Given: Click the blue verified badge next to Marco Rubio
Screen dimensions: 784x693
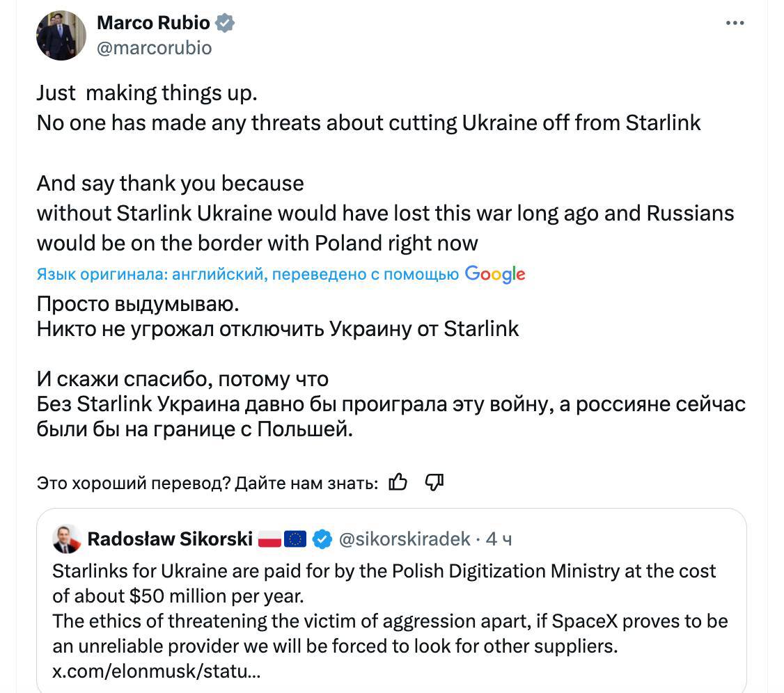Looking at the screenshot, I should point(224,23).
